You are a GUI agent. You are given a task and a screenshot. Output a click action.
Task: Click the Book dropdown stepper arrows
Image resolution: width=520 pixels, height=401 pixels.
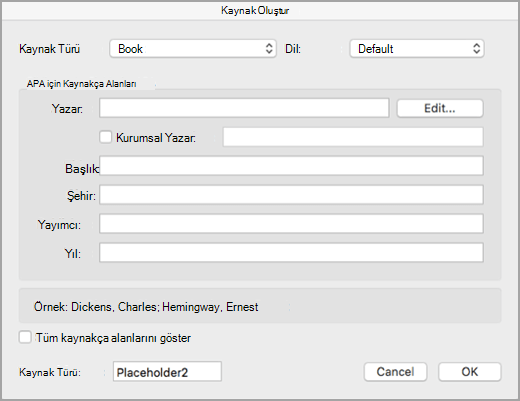click(x=269, y=49)
